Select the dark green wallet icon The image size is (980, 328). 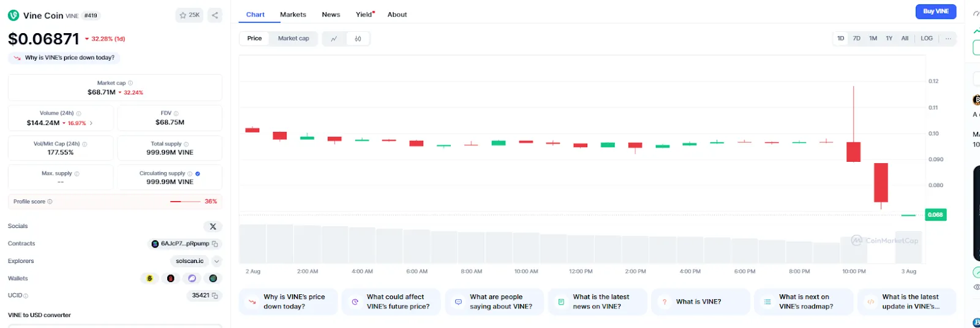[213, 278]
